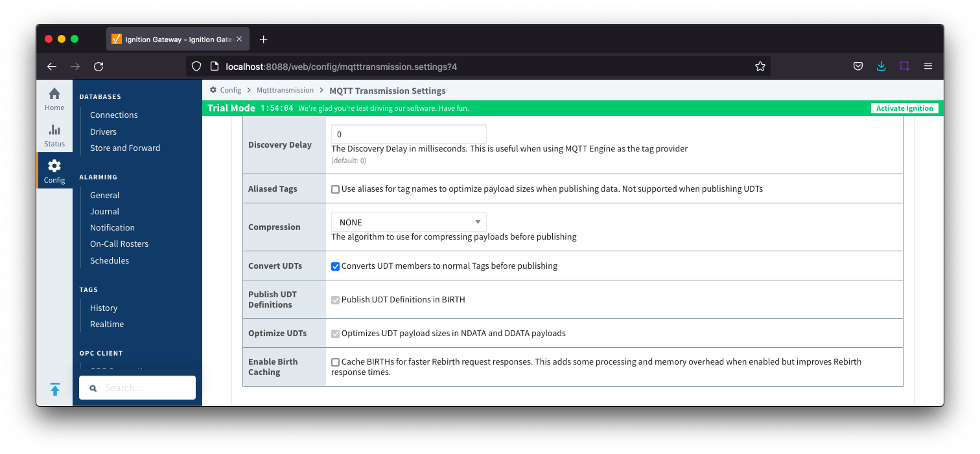The height and width of the screenshot is (454, 980).
Task: Close the Ignition Gateway tab
Action: click(x=240, y=40)
